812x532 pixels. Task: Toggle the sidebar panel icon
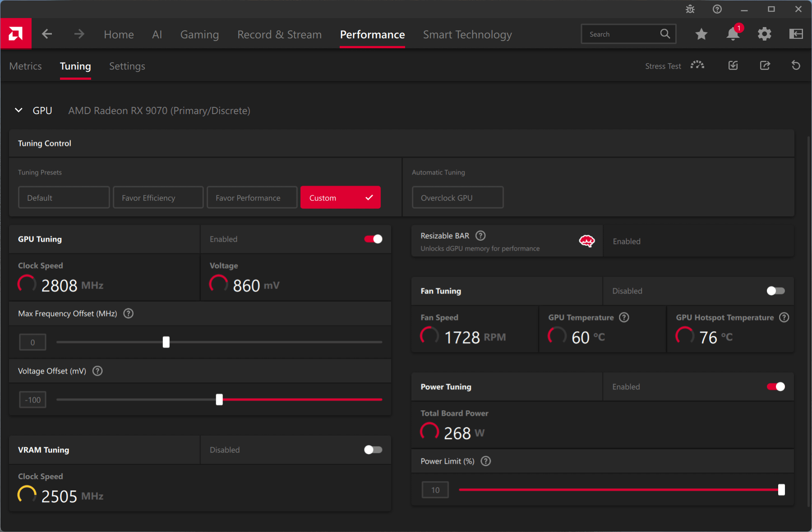point(796,34)
